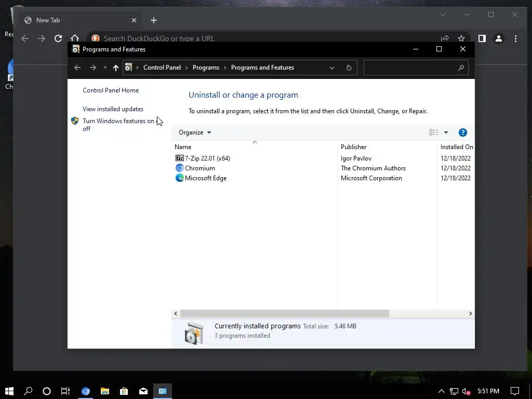Screen dimensions: 532x399
Task: Click the Control Panel icon in address bar
Action: tap(128, 68)
